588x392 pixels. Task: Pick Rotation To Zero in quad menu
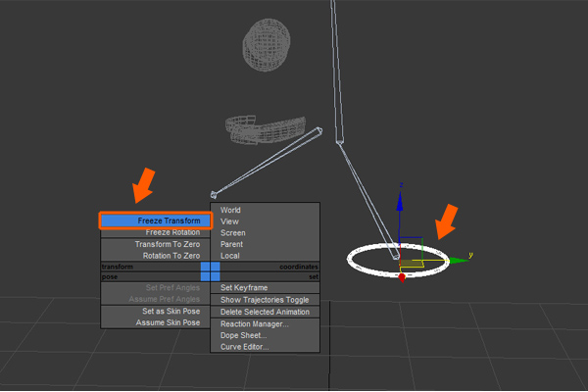pyautogui.click(x=156, y=256)
